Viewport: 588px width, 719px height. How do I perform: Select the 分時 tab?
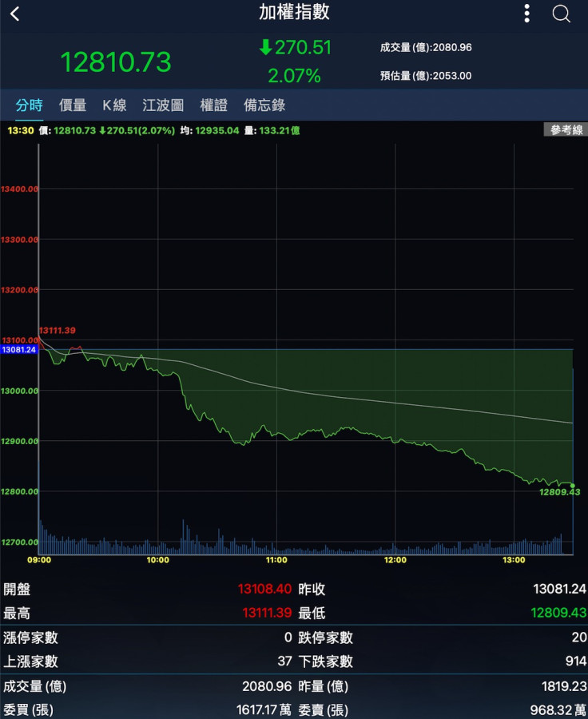(30, 105)
